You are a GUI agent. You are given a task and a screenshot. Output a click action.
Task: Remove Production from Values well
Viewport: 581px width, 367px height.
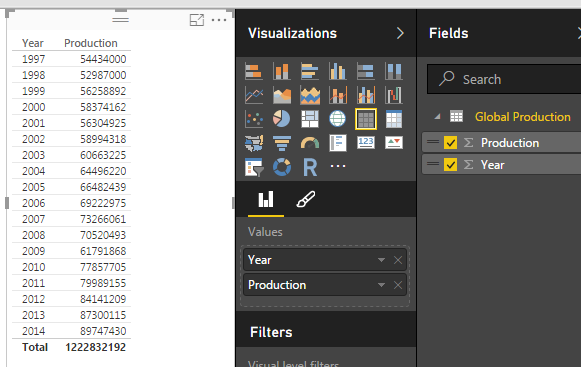(398, 285)
